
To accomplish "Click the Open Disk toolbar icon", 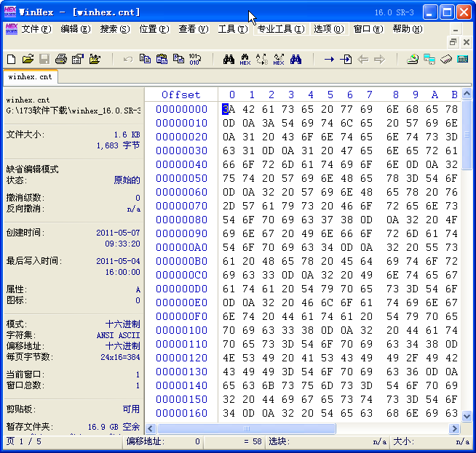I will tap(413, 60).
